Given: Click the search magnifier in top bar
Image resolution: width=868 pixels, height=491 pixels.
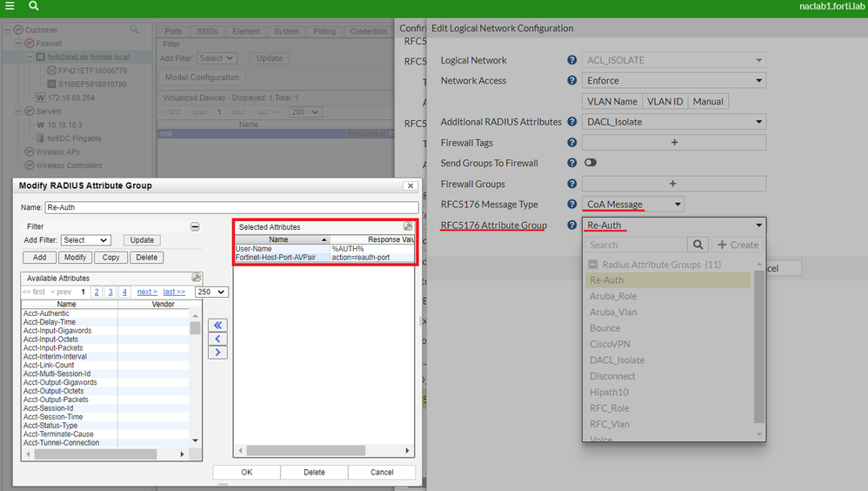Looking at the screenshot, I should pyautogui.click(x=33, y=6).
